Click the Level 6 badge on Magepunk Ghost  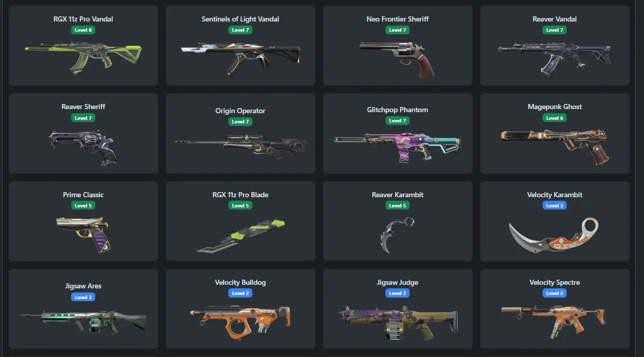pyautogui.click(x=554, y=118)
